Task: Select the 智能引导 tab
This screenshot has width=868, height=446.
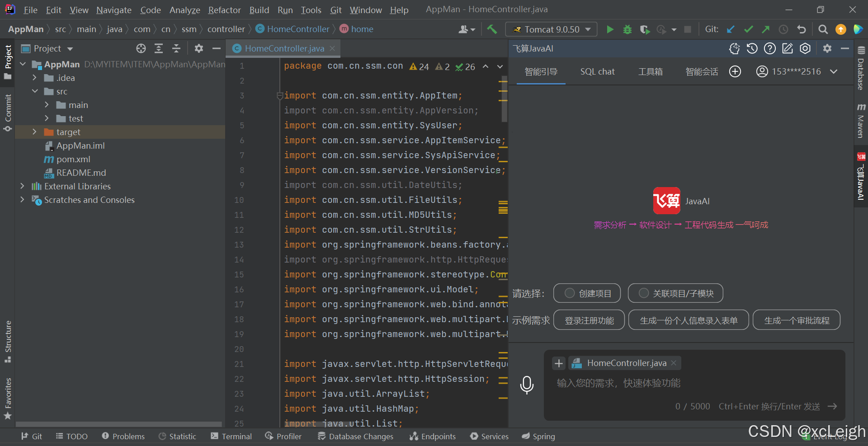Action: pyautogui.click(x=541, y=71)
